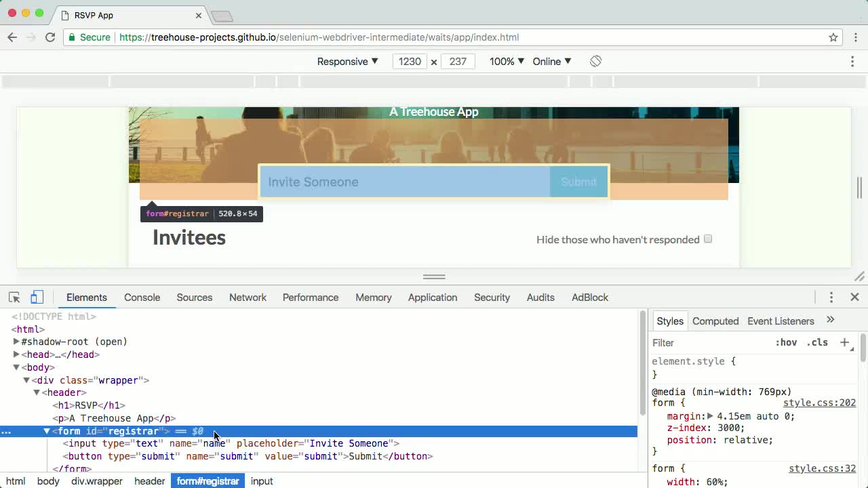Click the rotate viewport orientation icon

tap(595, 61)
